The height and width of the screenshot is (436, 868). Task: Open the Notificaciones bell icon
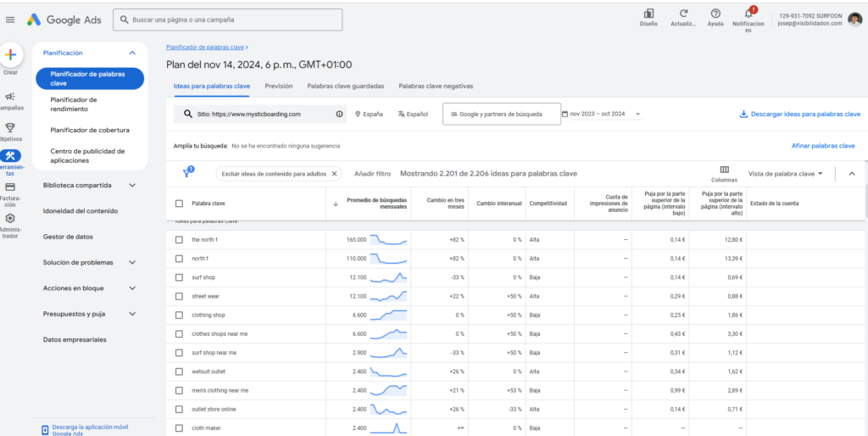[x=748, y=14]
